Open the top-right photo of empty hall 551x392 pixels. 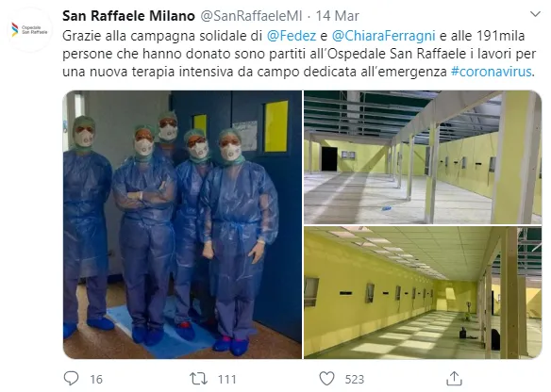tap(423, 157)
